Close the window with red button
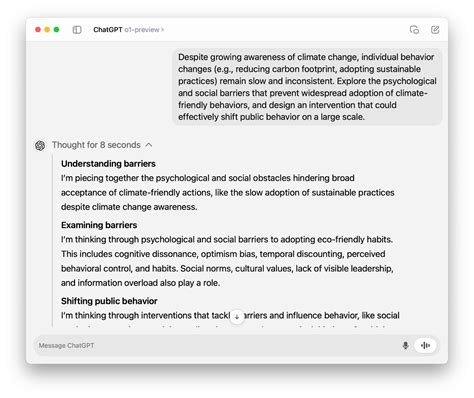 tap(38, 30)
